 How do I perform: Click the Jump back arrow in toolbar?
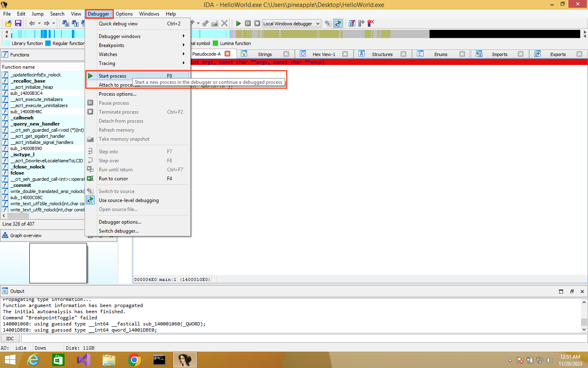32,23
